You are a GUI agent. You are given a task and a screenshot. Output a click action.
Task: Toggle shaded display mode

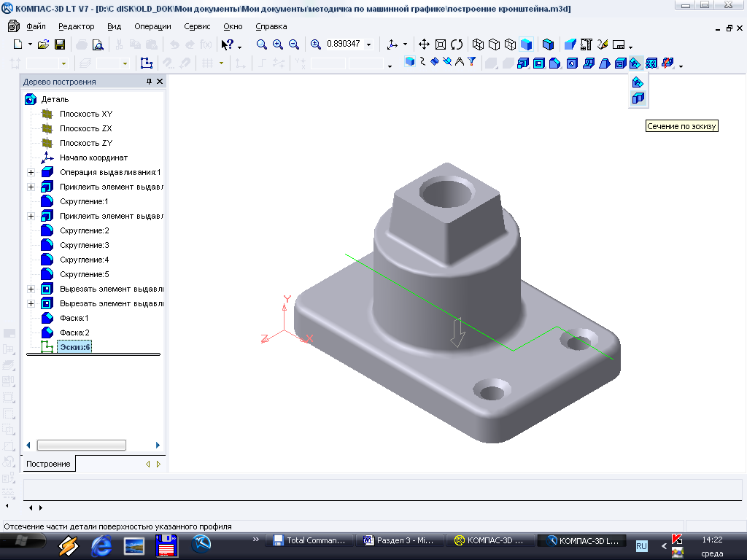[x=527, y=44]
